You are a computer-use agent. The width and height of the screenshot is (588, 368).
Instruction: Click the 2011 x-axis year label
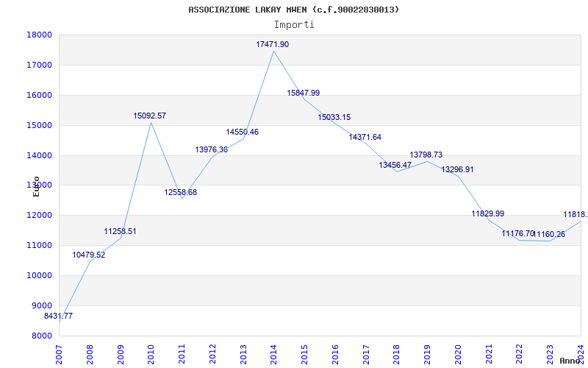[x=182, y=355]
